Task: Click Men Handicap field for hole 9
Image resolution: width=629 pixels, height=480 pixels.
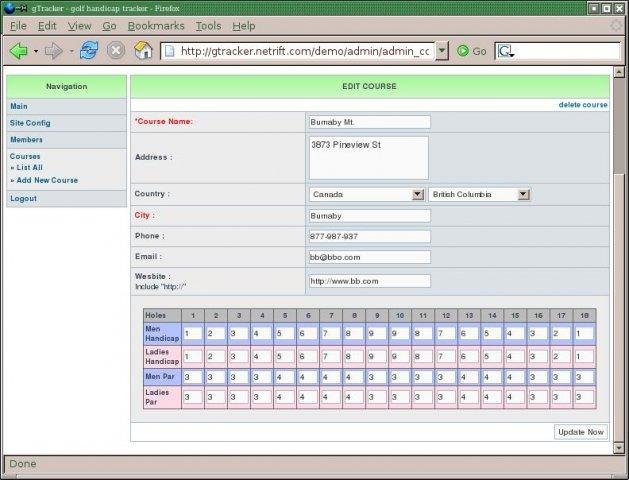Action: click(377, 333)
